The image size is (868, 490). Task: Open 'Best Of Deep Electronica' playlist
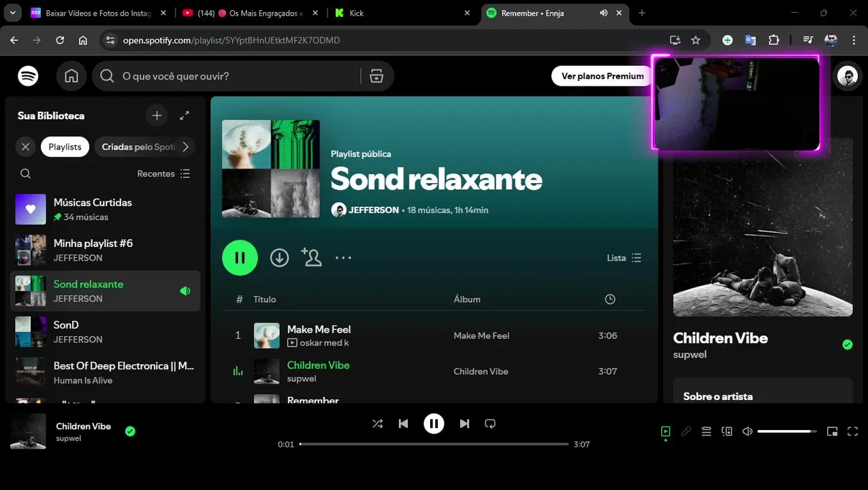pyautogui.click(x=106, y=373)
